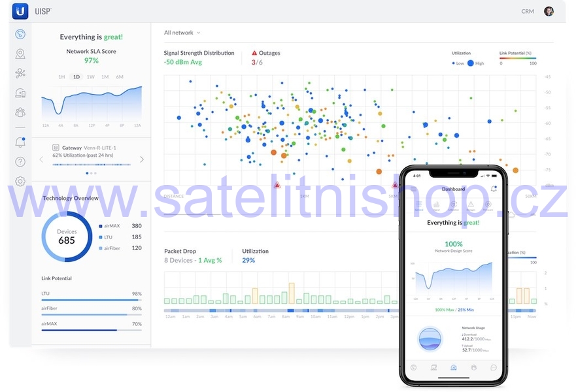Open the notifications bell in sidebar
Screen dimensions: 576x392
20,142
